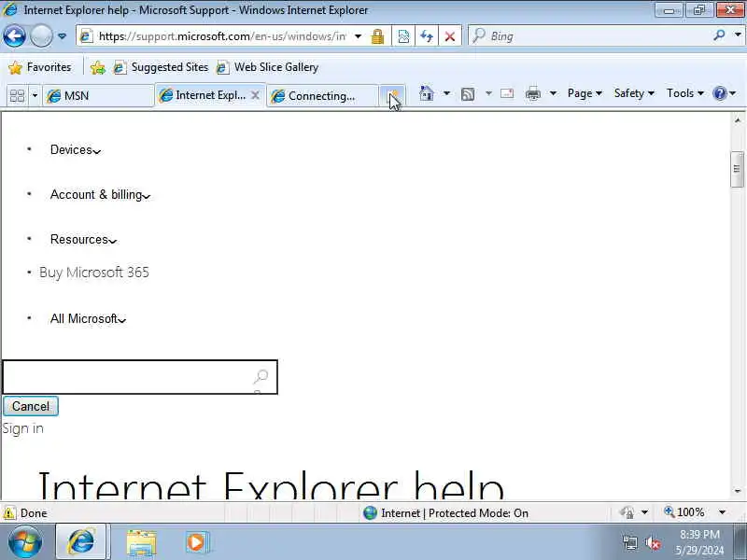Switch to the MSN tab
747x560 pixels.
[98, 96]
